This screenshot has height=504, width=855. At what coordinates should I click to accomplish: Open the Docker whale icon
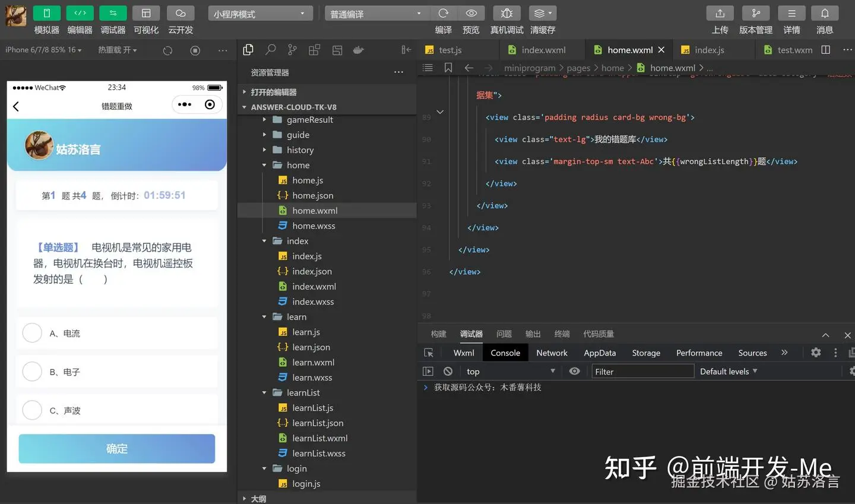point(358,50)
